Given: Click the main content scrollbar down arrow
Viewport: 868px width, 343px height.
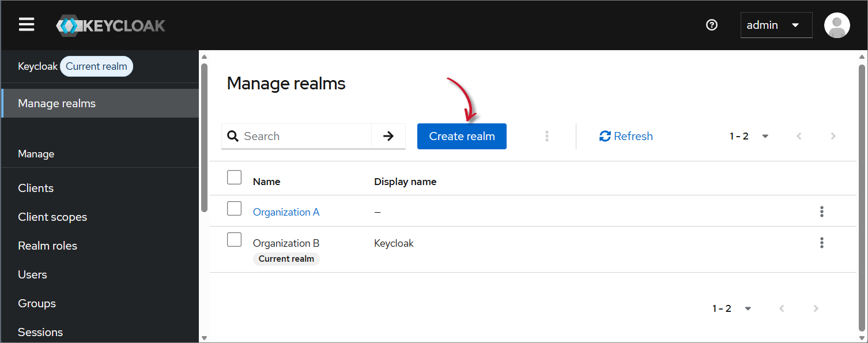Looking at the screenshot, I should (862, 338).
